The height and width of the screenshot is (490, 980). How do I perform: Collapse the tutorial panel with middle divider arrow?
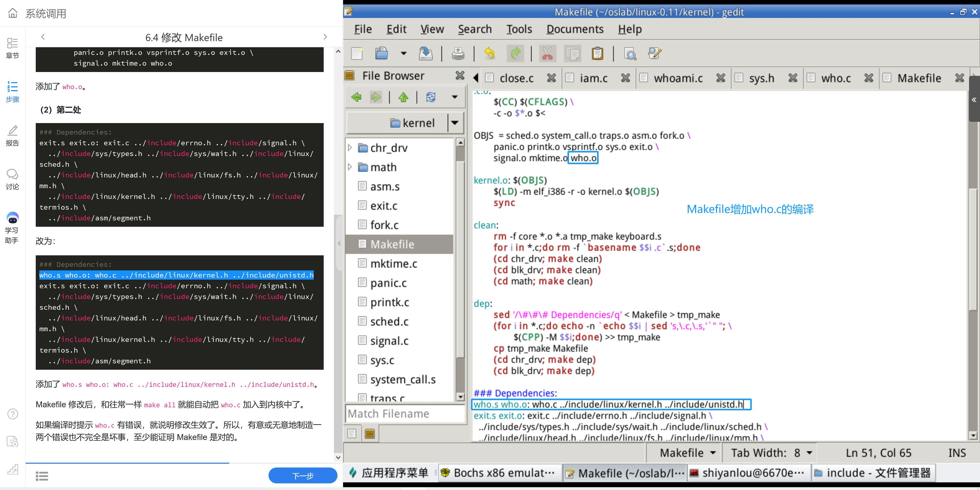pyautogui.click(x=339, y=244)
